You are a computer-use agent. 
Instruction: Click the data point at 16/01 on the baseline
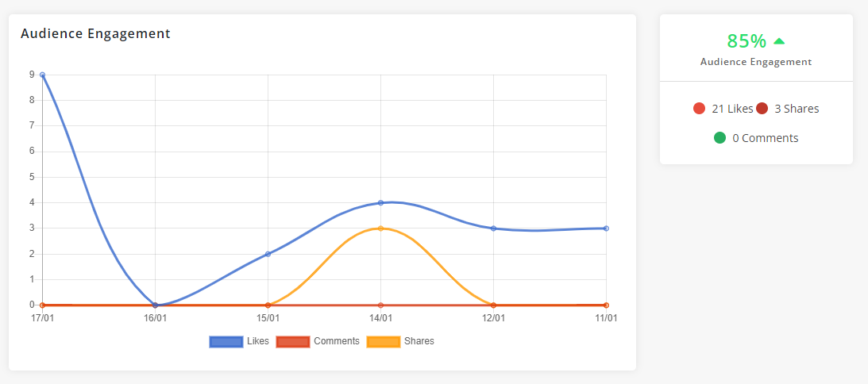[155, 305]
